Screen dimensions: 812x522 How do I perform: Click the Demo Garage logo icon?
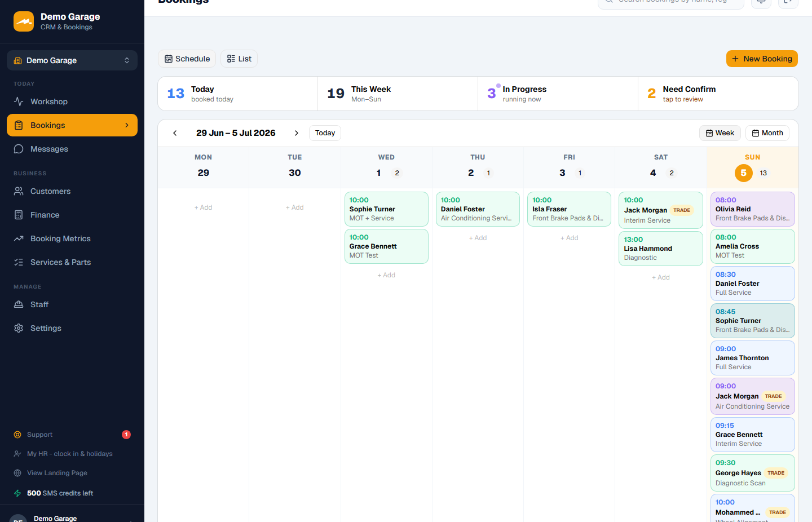[x=24, y=21]
